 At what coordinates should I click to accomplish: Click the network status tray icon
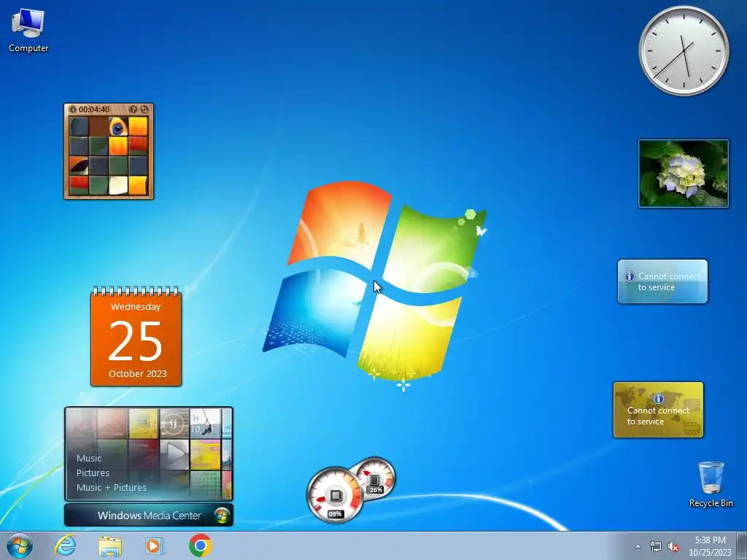point(656,547)
